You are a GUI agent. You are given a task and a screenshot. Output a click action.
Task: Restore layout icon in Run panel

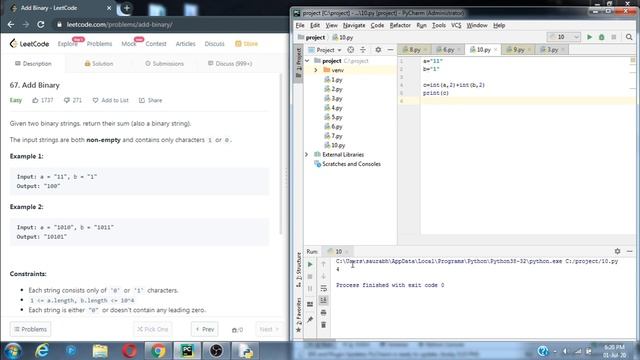tap(310, 304)
